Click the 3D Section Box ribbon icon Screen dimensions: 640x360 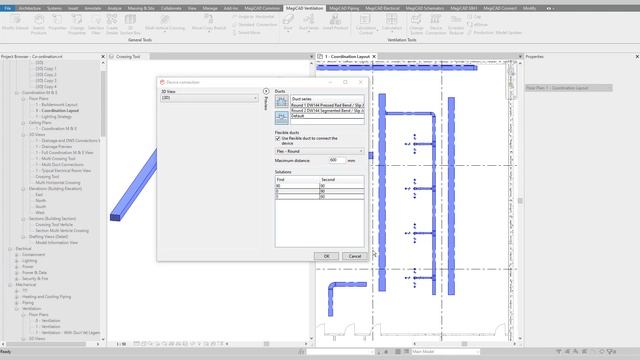(130, 24)
